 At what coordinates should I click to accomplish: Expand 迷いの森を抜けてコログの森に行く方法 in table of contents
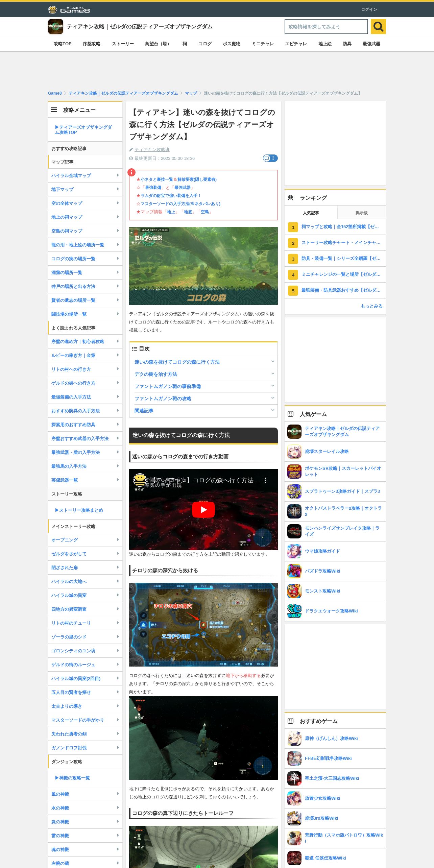272,362
